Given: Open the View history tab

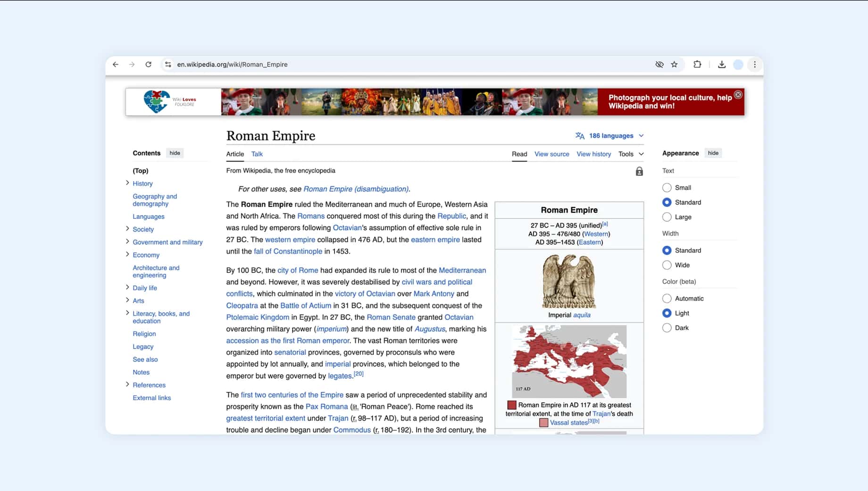Looking at the screenshot, I should point(593,154).
